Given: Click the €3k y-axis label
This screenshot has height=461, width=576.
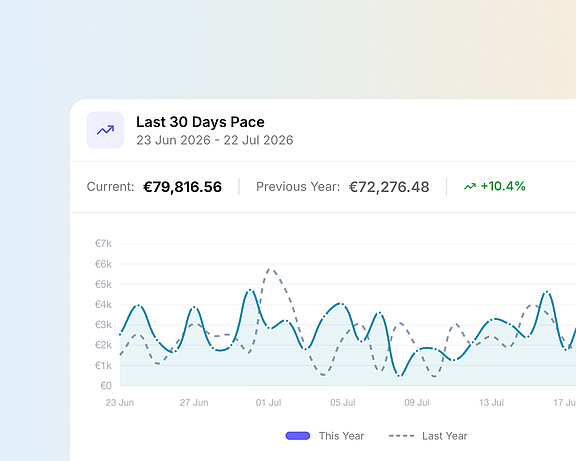Looking at the screenshot, I should coord(103,325).
